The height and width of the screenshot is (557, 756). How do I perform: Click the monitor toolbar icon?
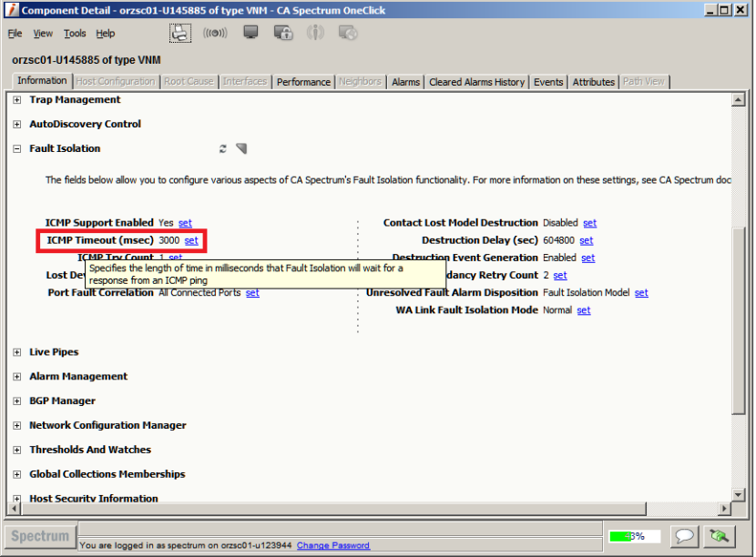249,33
